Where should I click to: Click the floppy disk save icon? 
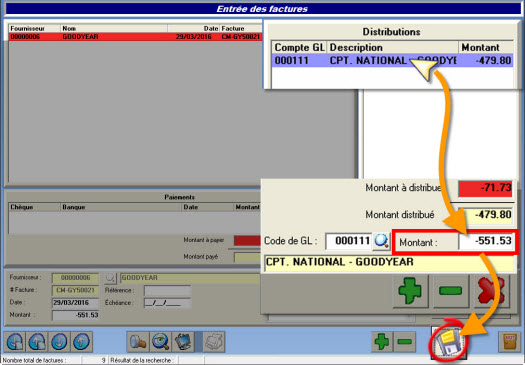(448, 342)
